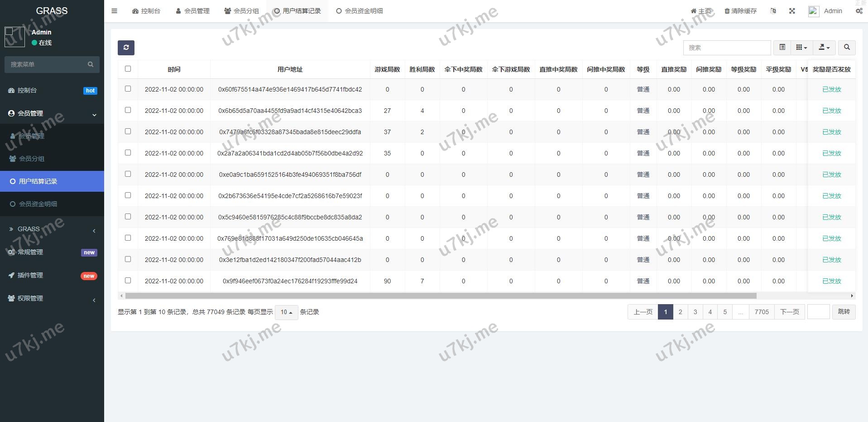Screen dimensions: 868x422
Task: Tick checkbox for address 0x6b65d5a70aa4455...
Action: tap(128, 110)
